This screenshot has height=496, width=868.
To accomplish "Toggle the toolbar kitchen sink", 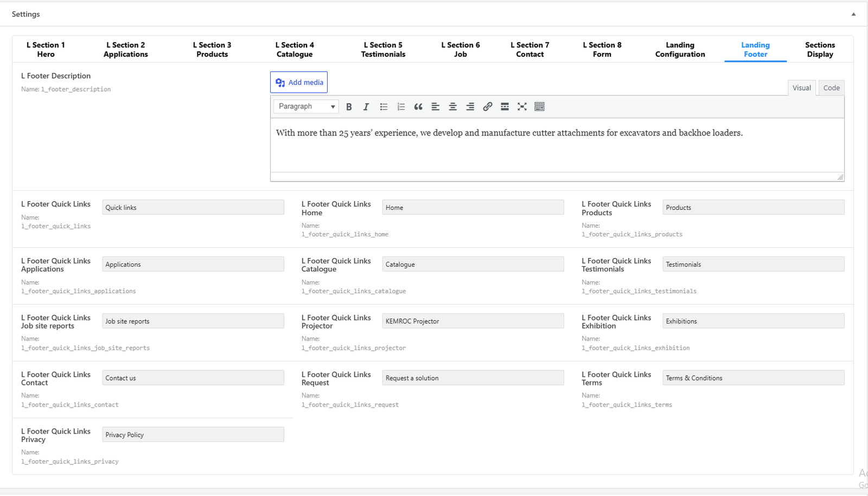I will pos(539,107).
